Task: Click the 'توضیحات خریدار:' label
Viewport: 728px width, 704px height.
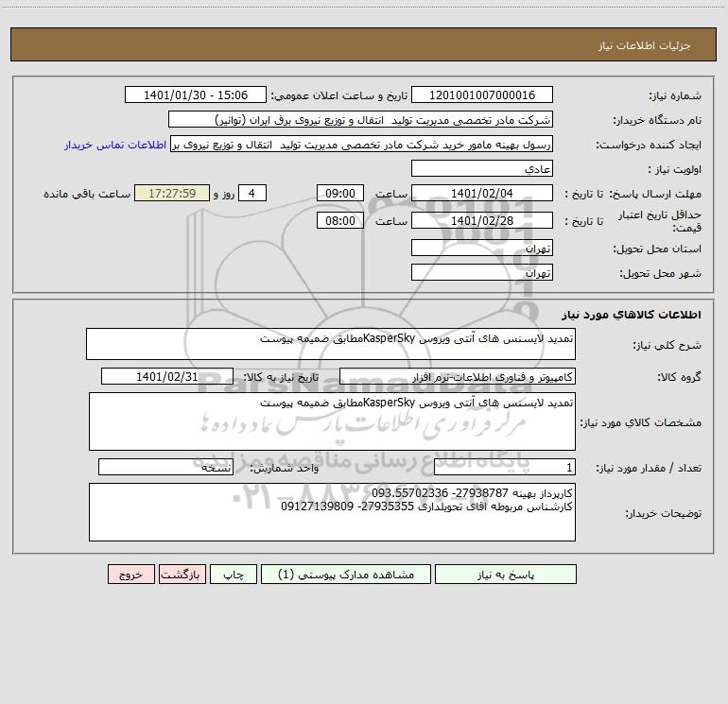Action: [x=664, y=513]
